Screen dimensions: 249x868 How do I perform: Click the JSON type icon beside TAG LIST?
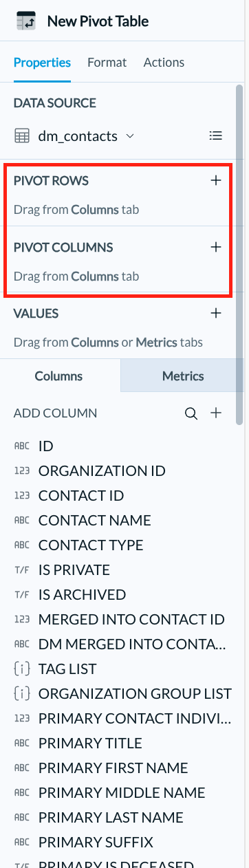point(22,669)
